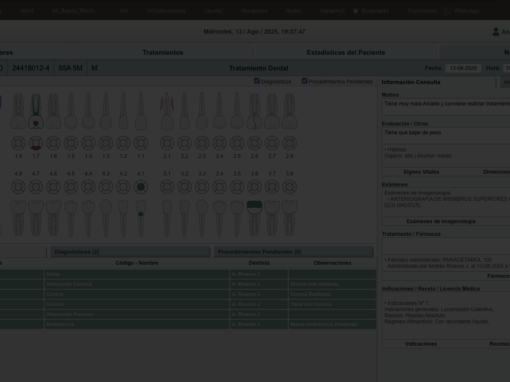Click the surface diagram of tooth 3.1
This screenshot has height=382, width=510.
pos(167,187)
